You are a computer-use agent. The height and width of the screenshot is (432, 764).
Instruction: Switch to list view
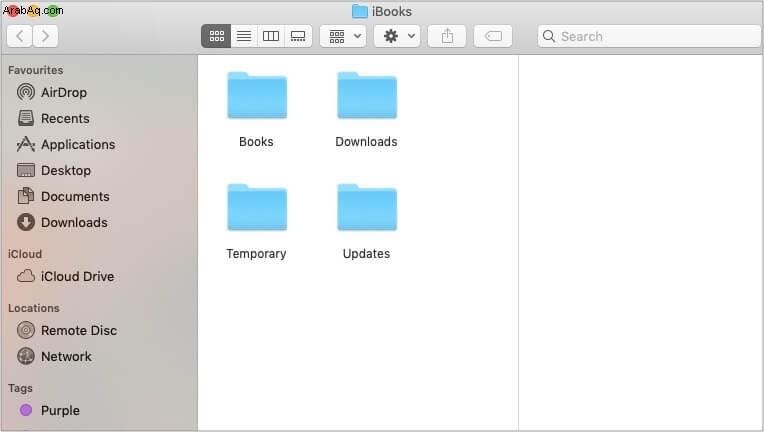click(244, 36)
